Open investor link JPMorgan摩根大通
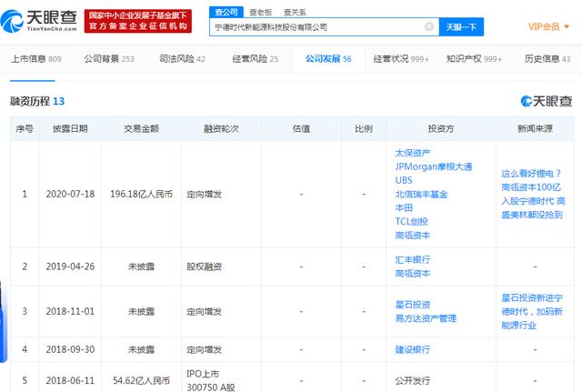 (434, 166)
